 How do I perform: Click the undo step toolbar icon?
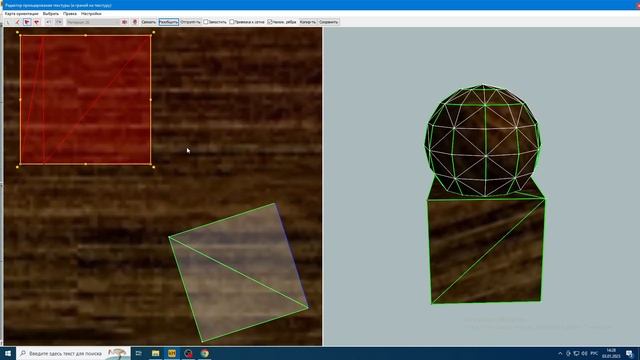(49, 22)
